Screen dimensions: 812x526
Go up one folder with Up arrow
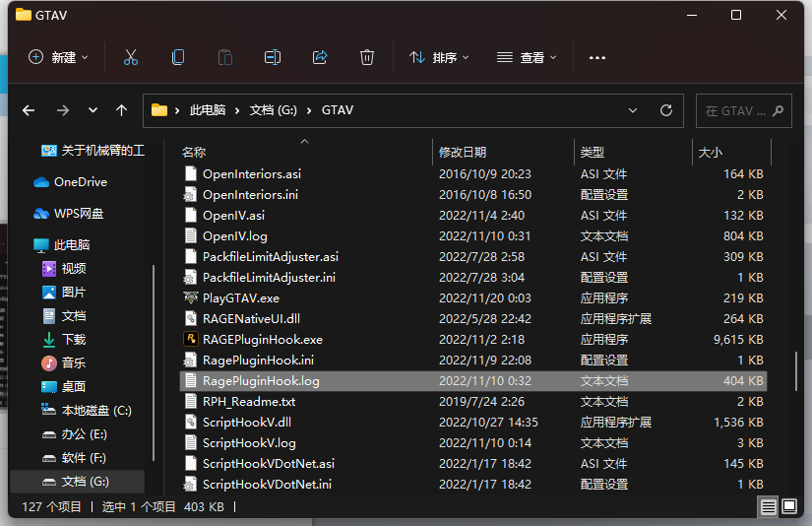pos(122,110)
